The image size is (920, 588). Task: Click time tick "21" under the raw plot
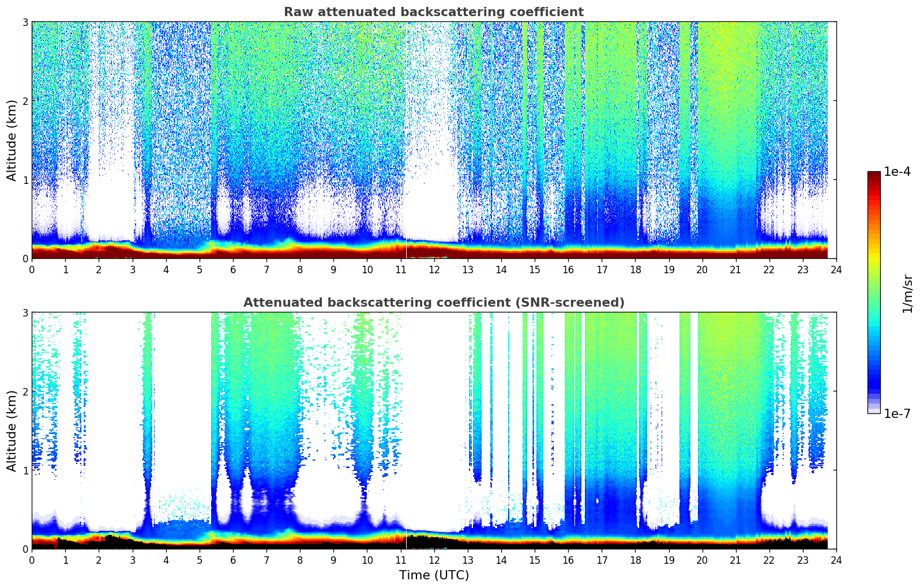click(735, 269)
